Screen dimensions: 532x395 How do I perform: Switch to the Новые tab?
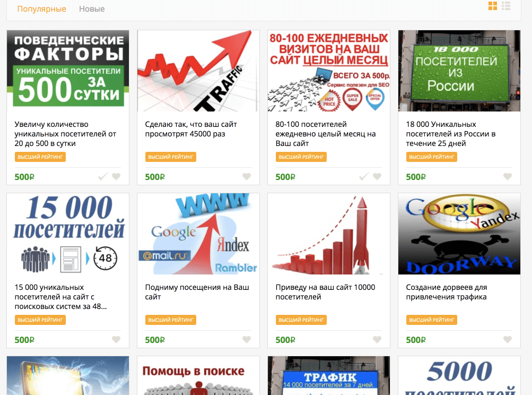coord(92,9)
